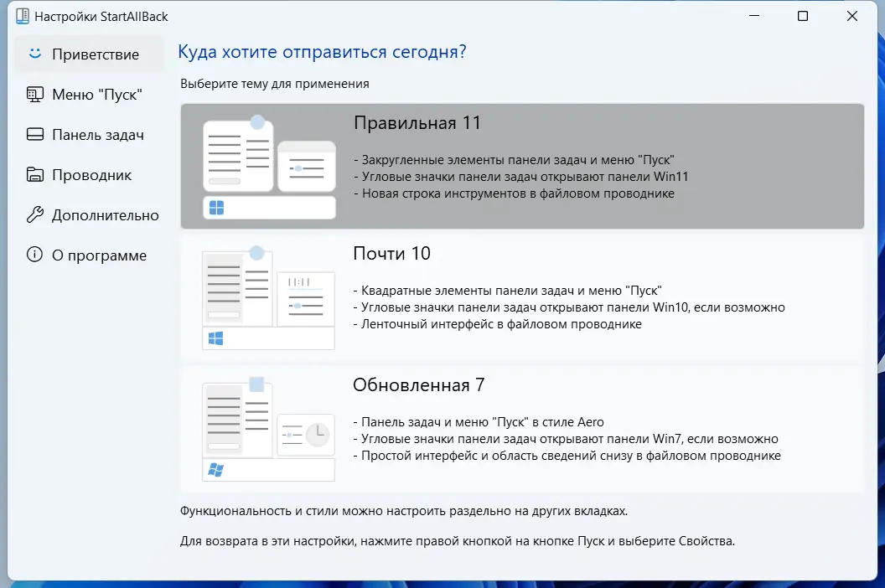Click the text Выберите тему для применения

point(275,84)
